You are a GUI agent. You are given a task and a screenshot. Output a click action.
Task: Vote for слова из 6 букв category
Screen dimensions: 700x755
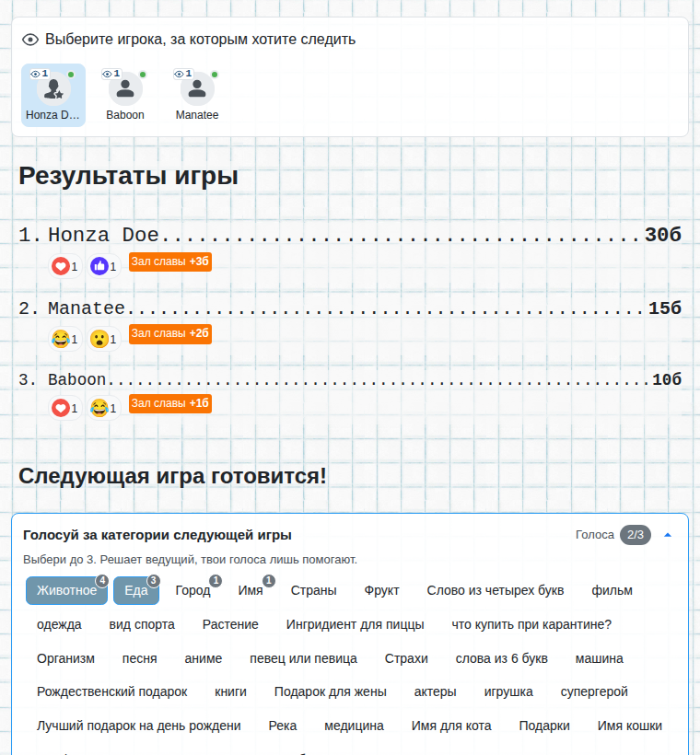pyautogui.click(x=502, y=658)
